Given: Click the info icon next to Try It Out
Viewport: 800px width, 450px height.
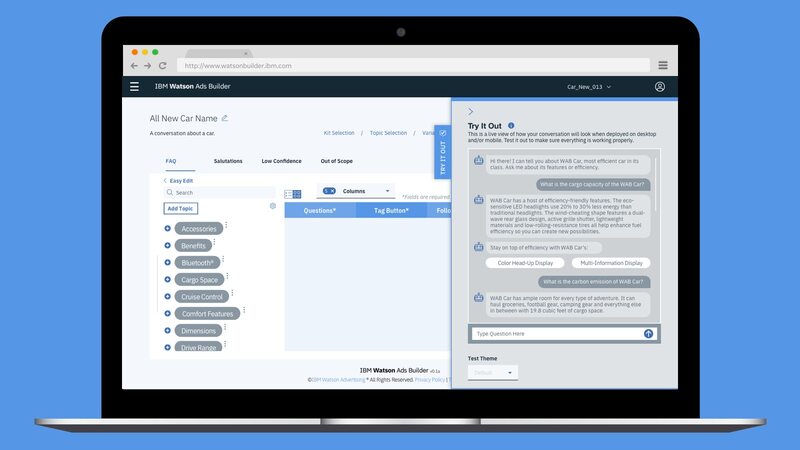Looking at the screenshot, I should [511, 126].
